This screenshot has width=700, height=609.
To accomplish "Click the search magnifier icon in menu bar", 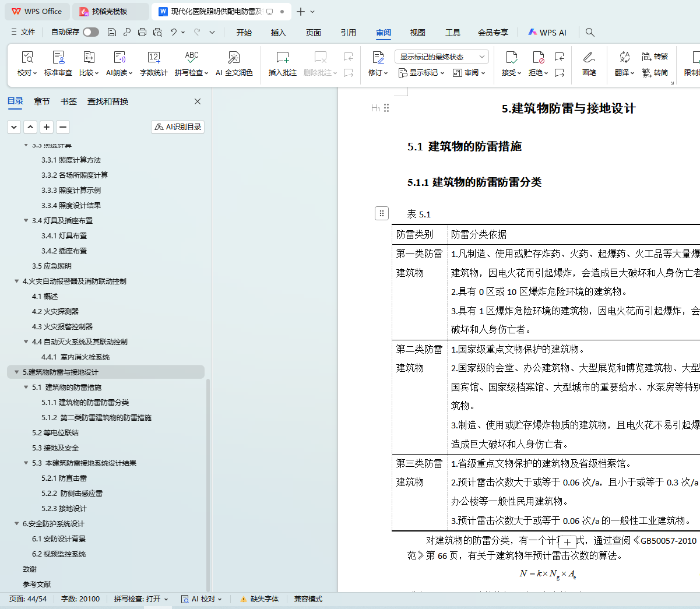I will coord(590,32).
